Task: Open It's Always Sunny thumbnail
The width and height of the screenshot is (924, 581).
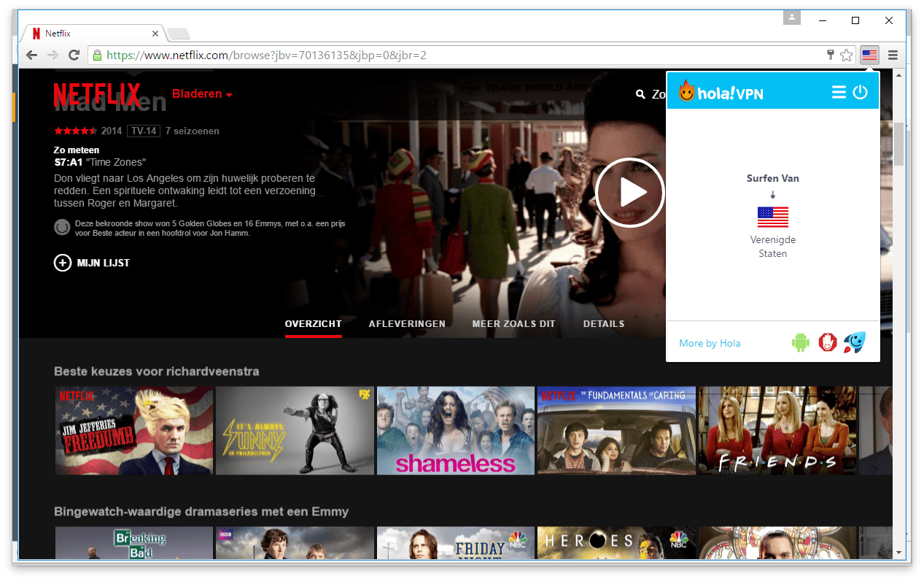Action: tap(295, 431)
